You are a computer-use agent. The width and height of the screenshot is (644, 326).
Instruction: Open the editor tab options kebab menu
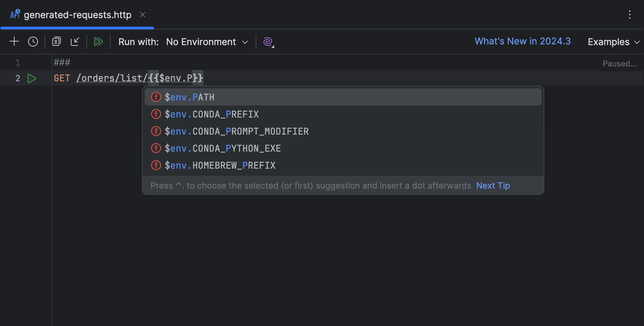(x=629, y=15)
